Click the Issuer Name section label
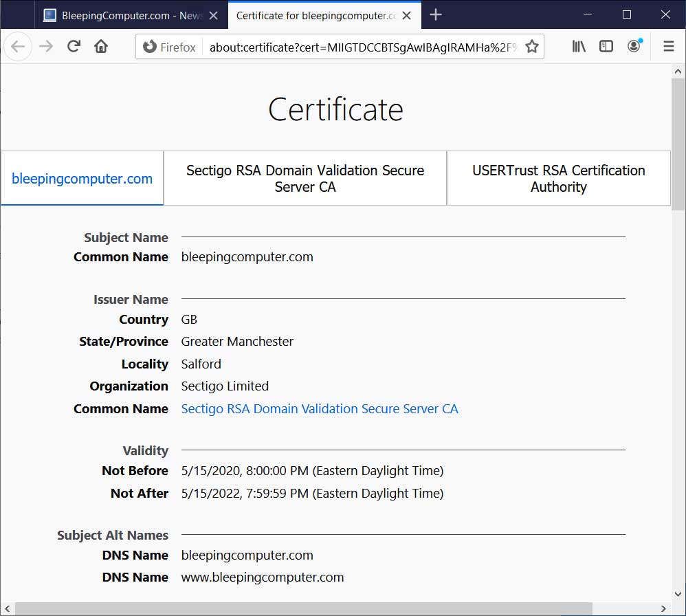This screenshot has width=686, height=616. pos(131,300)
